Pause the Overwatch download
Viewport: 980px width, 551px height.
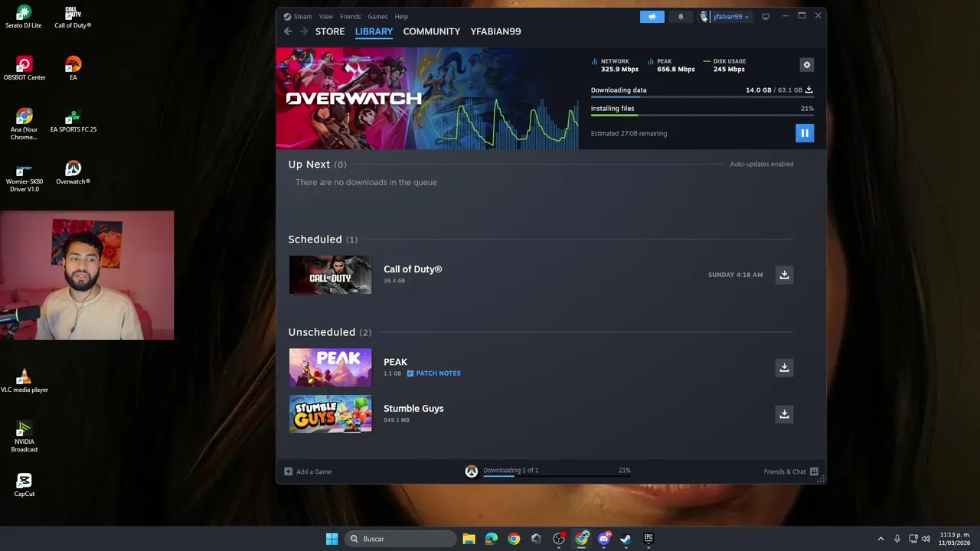(x=804, y=133)
